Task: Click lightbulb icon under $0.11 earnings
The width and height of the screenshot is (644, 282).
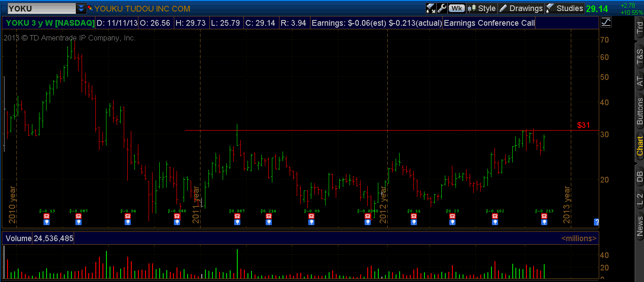Action: [x=414, y=222]
